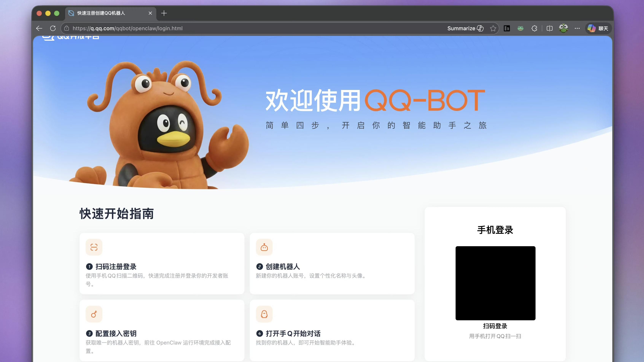The width and height of the screenshot is (644, 362).
Task: Toggle the browser sidebar panel
Action: tap(507, 28)
